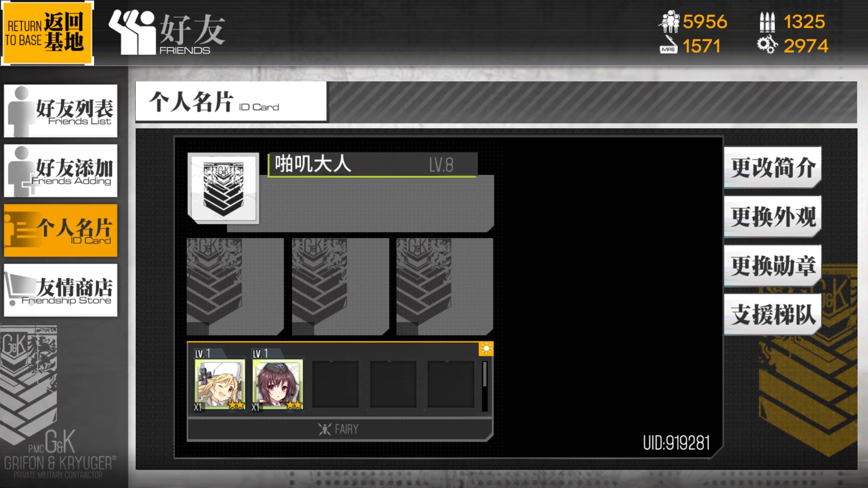The width and height of the screenshot is (868, 488).
Task: Open the 支援梯队 support echelon button
Action: coord(773,315)
